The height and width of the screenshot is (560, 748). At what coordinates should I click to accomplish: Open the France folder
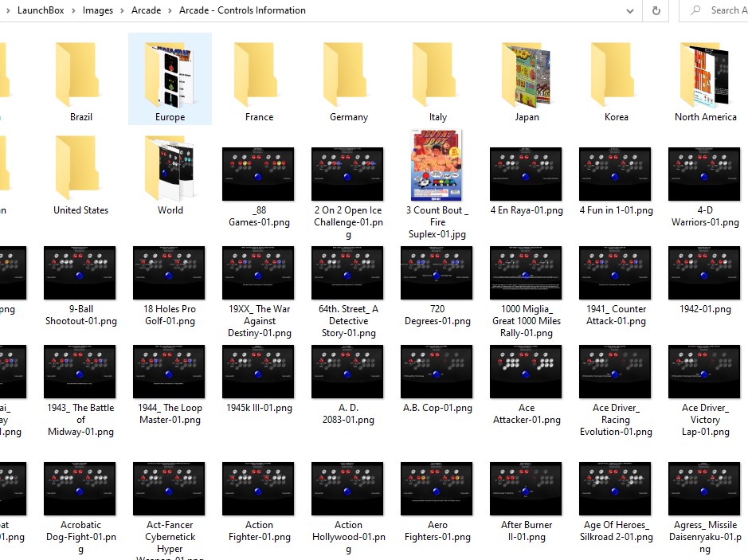pyautogui.click(x=259, y=79)
